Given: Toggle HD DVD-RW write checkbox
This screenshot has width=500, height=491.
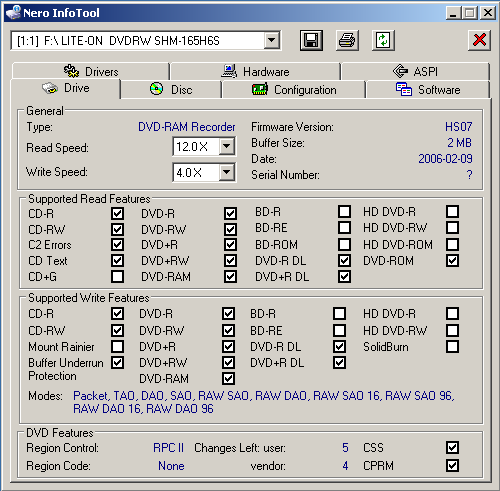Looking at the screenshot, I should point(452,330).
